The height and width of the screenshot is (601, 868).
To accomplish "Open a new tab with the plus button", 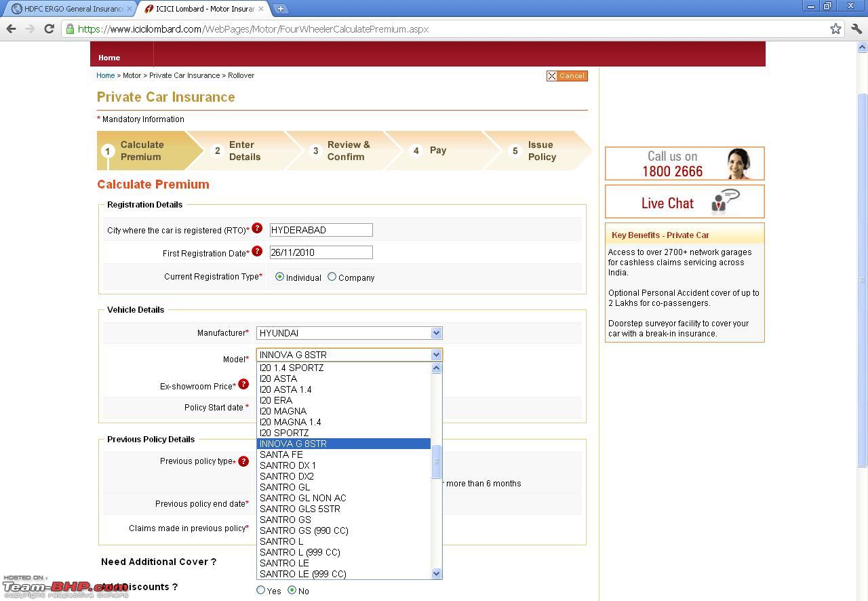I will 281,9.
